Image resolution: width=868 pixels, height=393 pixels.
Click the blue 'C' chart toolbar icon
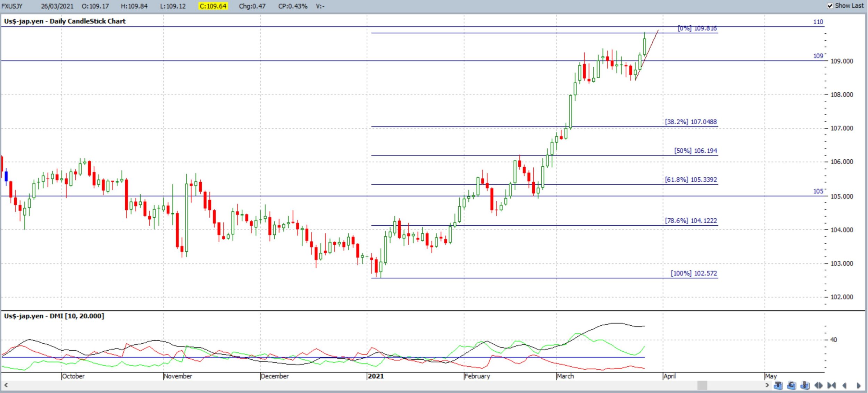792,385
